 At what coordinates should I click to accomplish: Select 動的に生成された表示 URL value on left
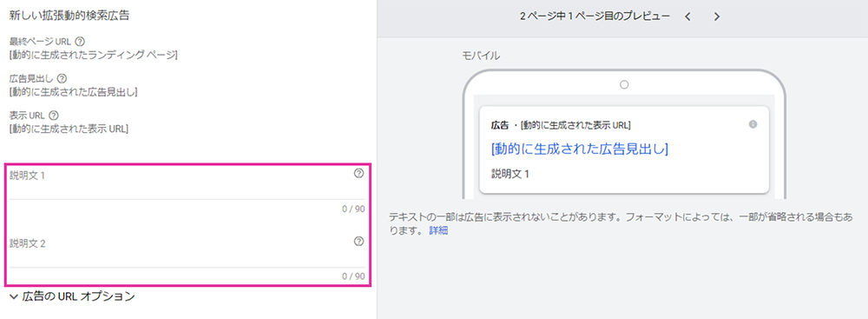(x=69, y=129)
